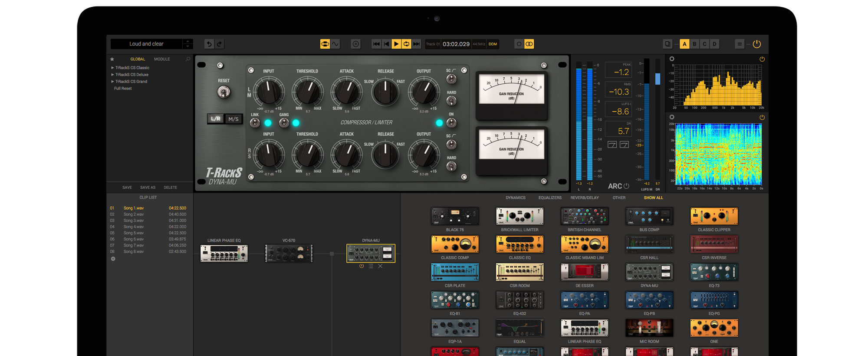Click the undo arrow in the top toolbar
Viewport: 868px width, 356px height.
tap(209, 44)
